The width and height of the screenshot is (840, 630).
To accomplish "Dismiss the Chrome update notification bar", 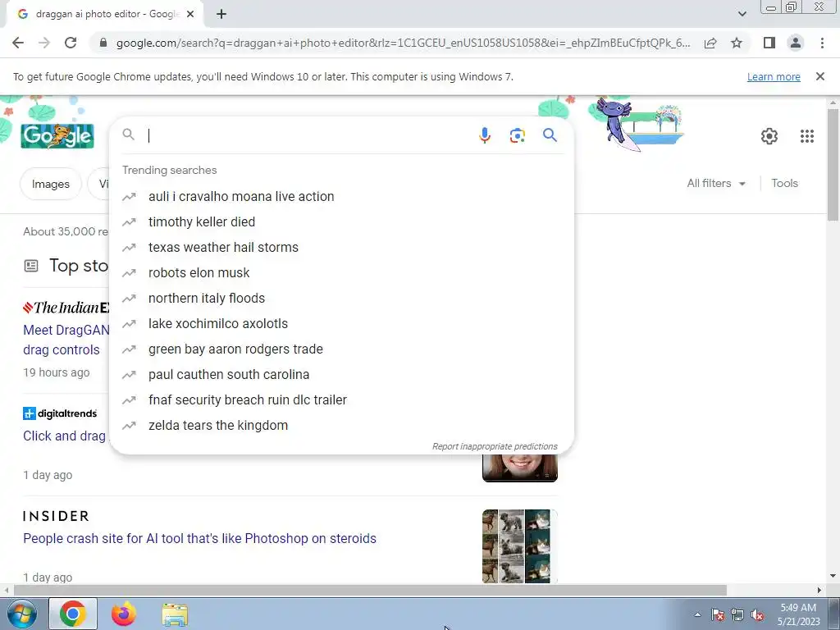I will coord(820,76).
